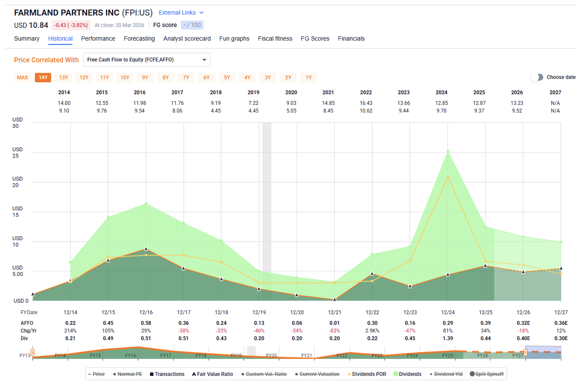
Task: Show the Custom Val. Ratio series
Action: 266,374
